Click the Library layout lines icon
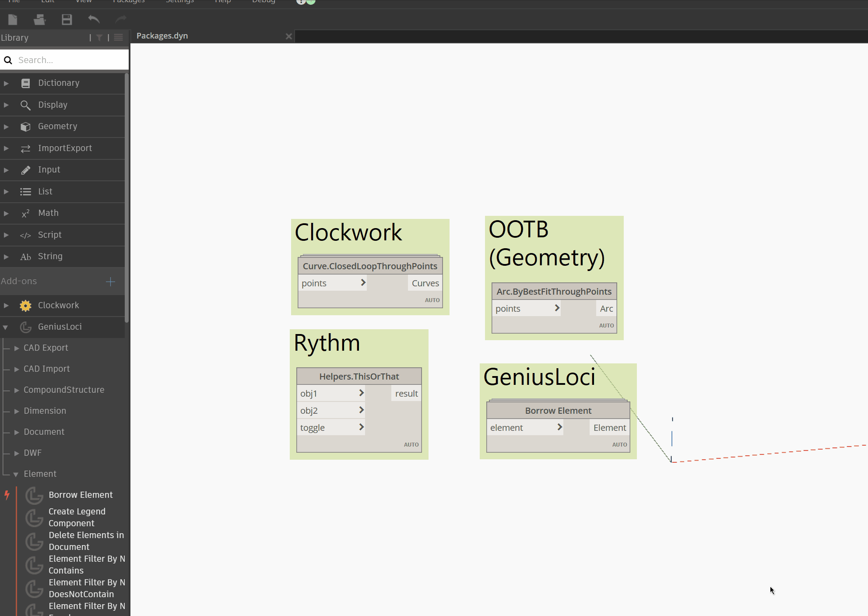The width and height of the screenshot is (868, 616). coord(118,38)
